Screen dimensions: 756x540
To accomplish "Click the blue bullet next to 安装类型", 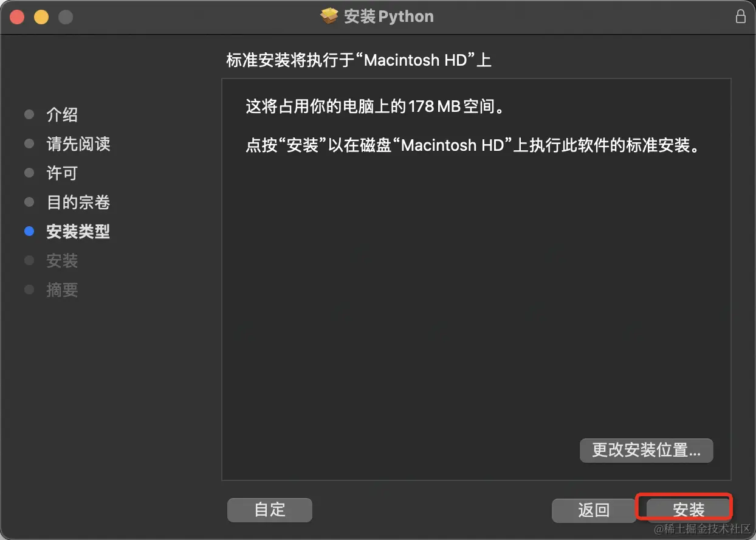I will [29, 232].
